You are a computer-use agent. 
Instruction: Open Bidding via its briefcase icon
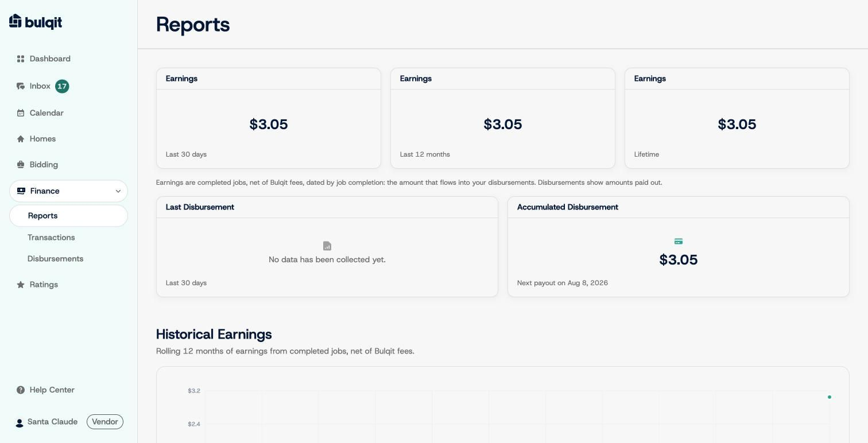(21, 165)
